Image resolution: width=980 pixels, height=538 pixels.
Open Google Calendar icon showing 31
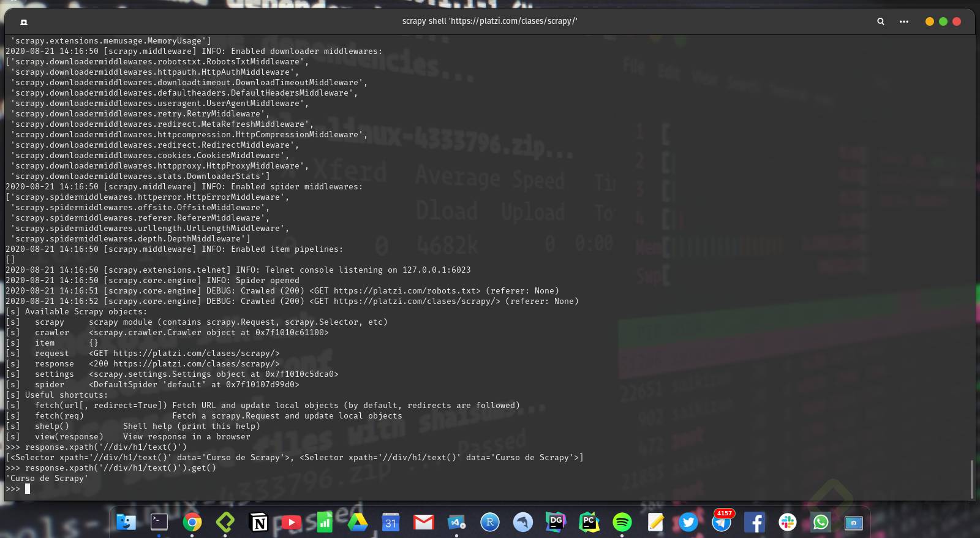click(391, 522)
